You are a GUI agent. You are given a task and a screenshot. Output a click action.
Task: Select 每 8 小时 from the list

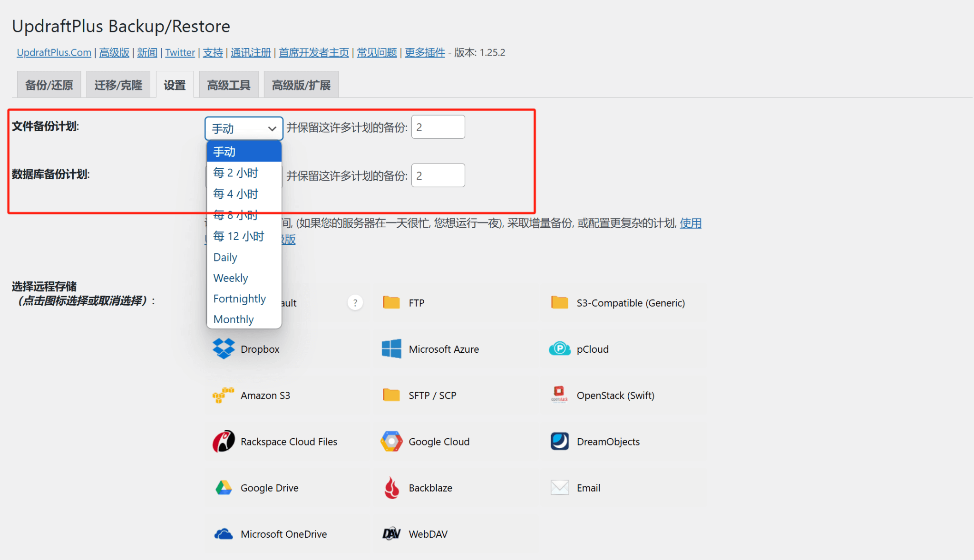tap(244, 215)
